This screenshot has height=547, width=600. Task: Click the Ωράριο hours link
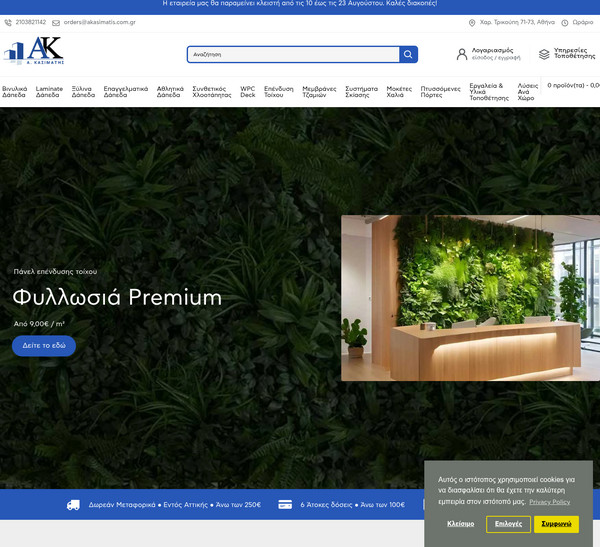[x=582, y=22]
